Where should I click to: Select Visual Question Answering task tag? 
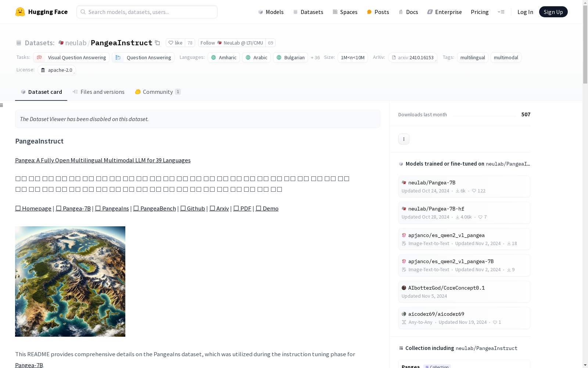[x=71, y=57]
